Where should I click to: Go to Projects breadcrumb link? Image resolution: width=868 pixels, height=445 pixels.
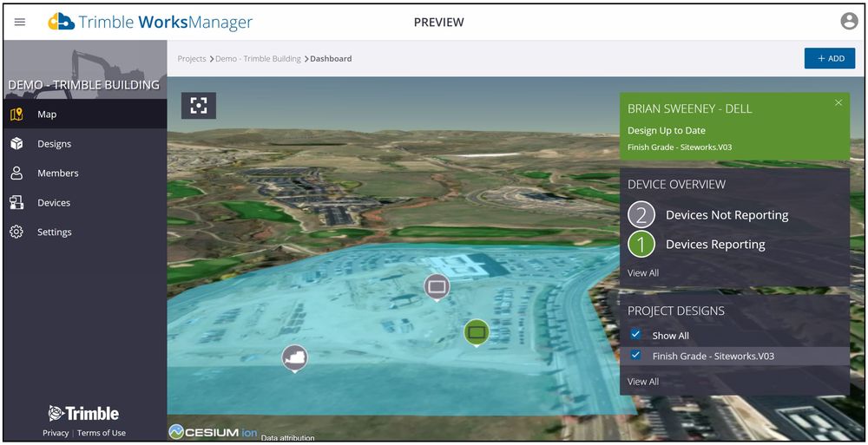coord(192,58)
